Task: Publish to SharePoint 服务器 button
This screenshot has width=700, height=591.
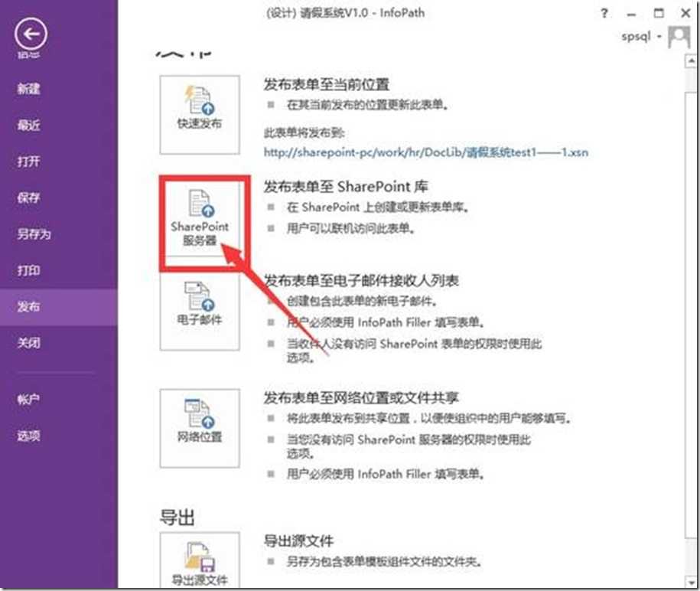Action: click(200, 219)
